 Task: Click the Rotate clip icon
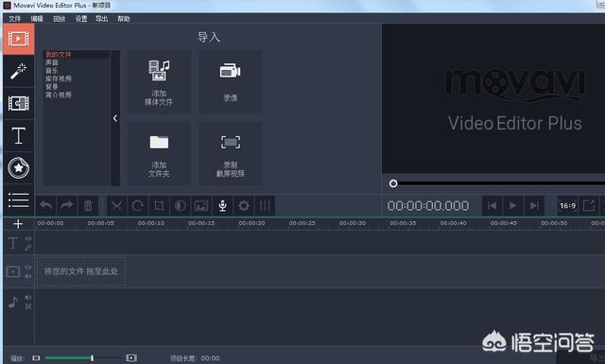coord(137,206)
